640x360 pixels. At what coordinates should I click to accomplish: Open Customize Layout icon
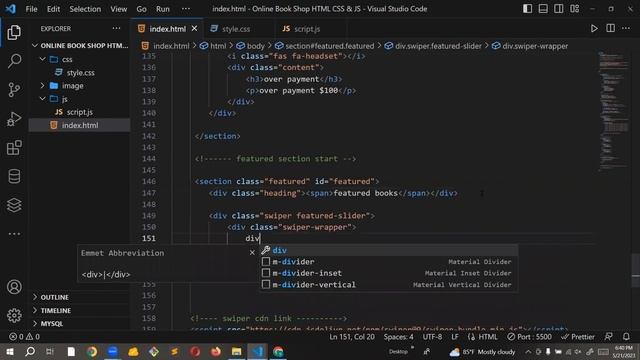(574, 9)
